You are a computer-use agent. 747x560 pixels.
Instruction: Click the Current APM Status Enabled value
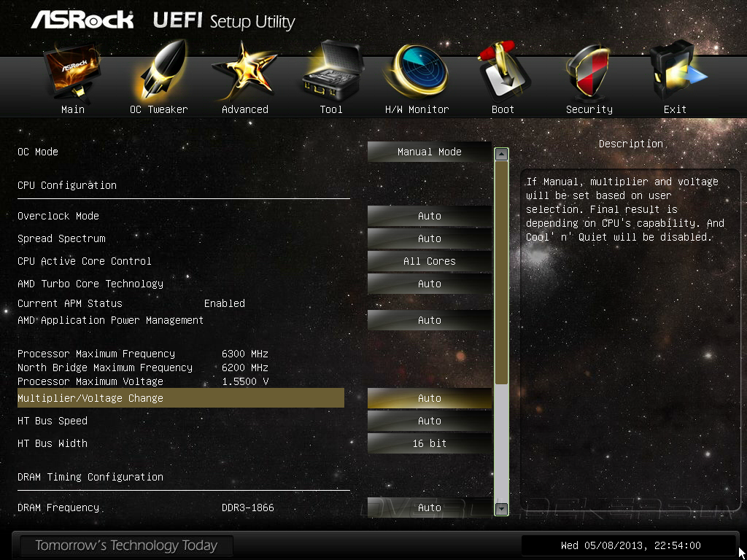click(225, 304)
